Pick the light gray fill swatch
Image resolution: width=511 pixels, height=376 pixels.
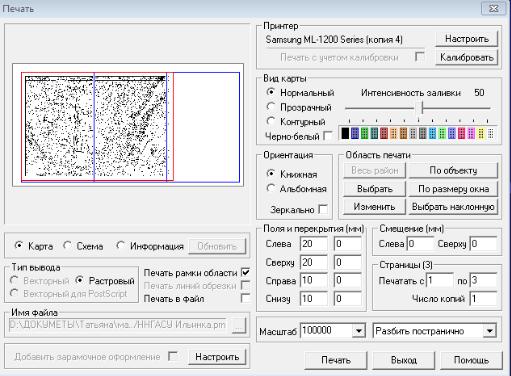click(413, 134)
